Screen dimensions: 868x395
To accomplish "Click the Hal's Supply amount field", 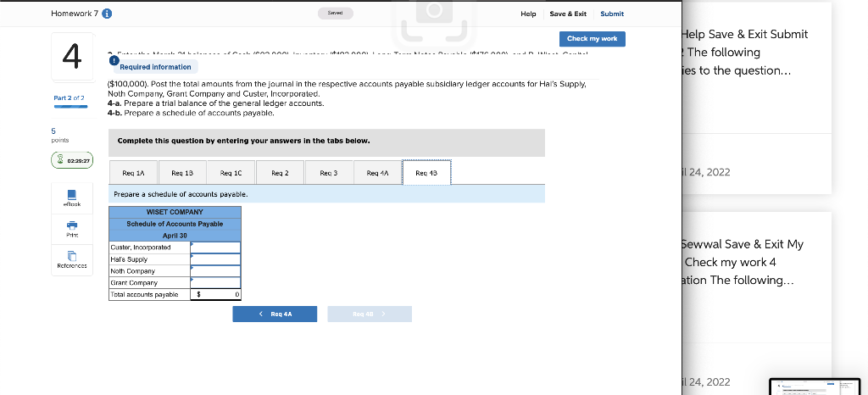I will pos(215,259).
